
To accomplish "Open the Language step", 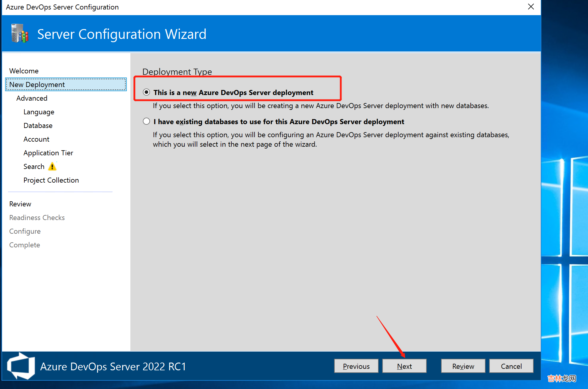I will (39, 112).
